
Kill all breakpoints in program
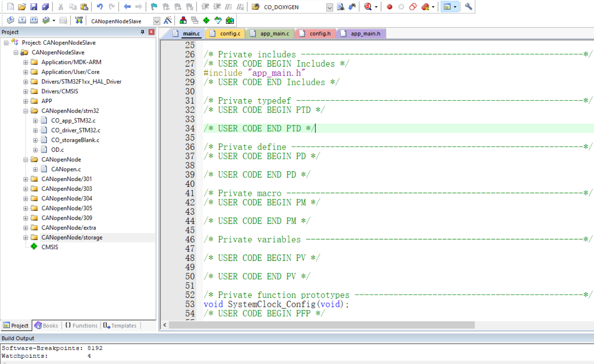point(425,7)
